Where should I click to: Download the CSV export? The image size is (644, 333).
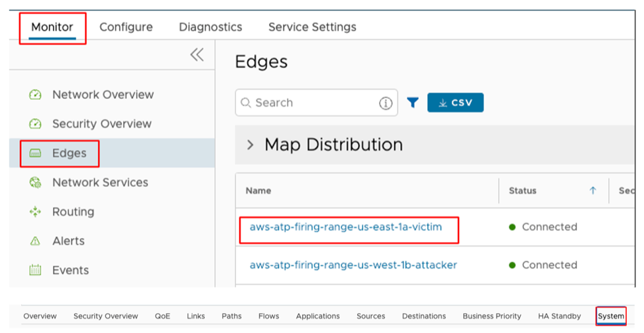click(x=455, y=103)
